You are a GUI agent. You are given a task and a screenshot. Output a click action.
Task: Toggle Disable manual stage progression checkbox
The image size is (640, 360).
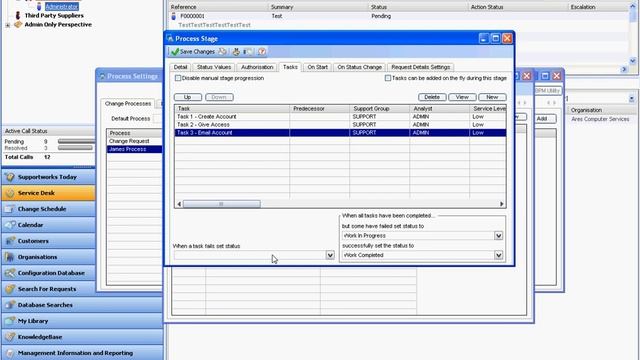pyautogui.click(x=178, y=78)
